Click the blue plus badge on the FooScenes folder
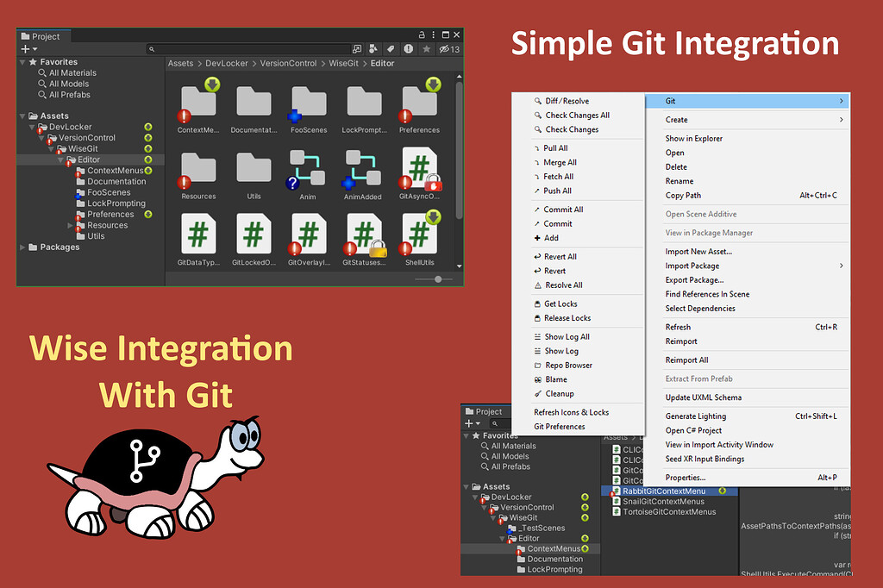883x588 pixels. coord(294,115)
